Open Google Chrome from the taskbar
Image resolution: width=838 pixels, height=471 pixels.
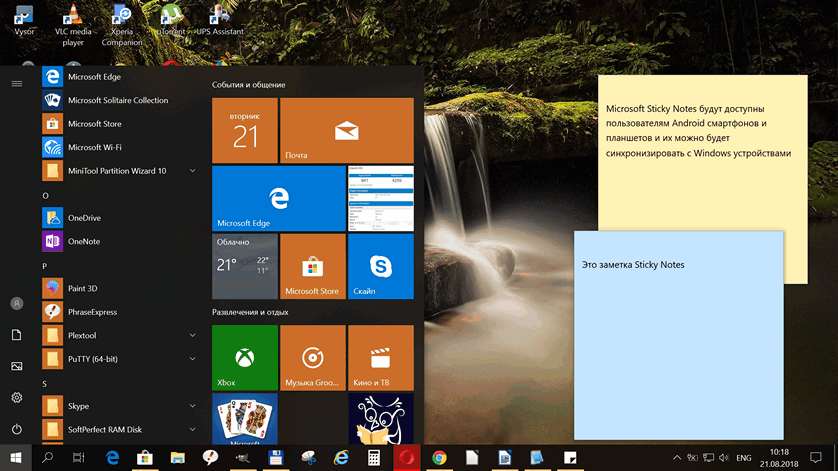439,458
